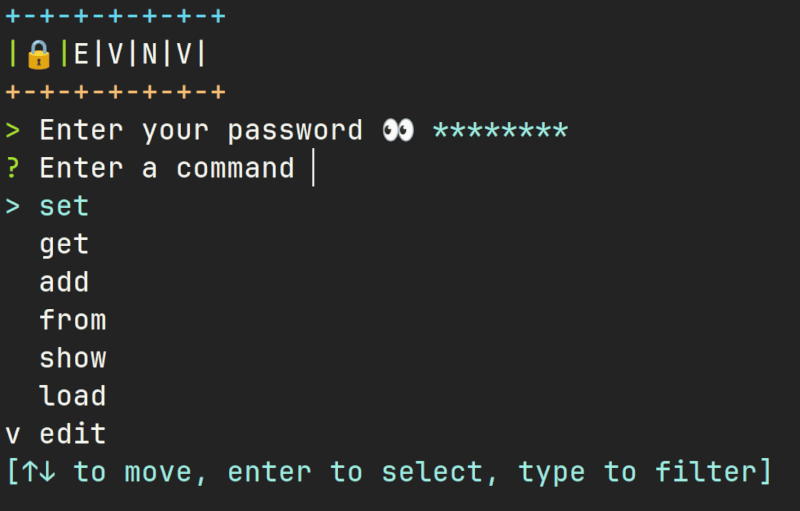Pick the load command
This screenshot has width=800, height=511.
click(73, 396)
